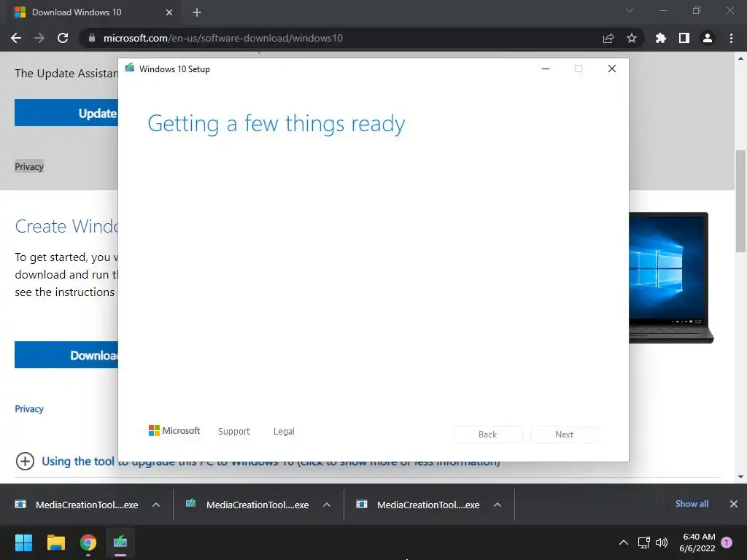View site info via the lock icon
This screenshot has width=747, height=560.
pos(92,38)
